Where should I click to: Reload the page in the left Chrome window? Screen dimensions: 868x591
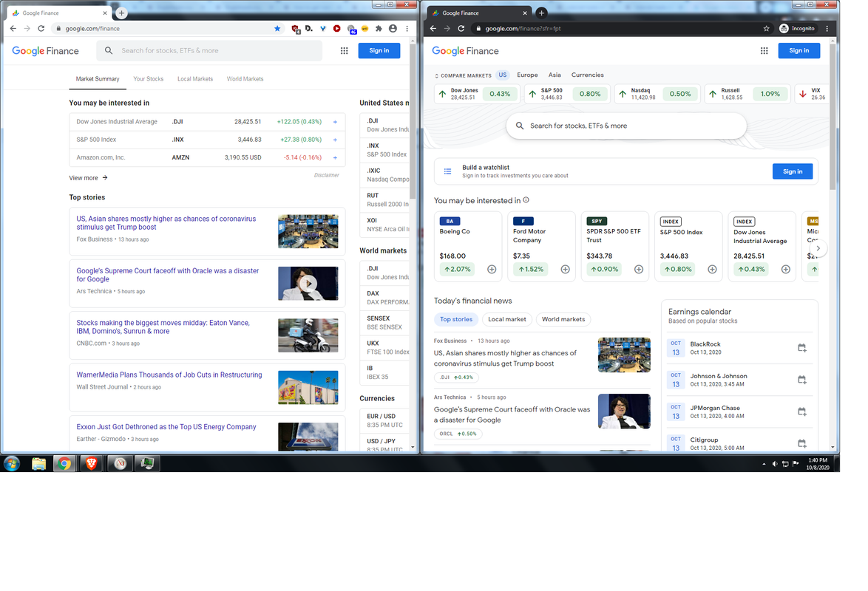[41, 28]
